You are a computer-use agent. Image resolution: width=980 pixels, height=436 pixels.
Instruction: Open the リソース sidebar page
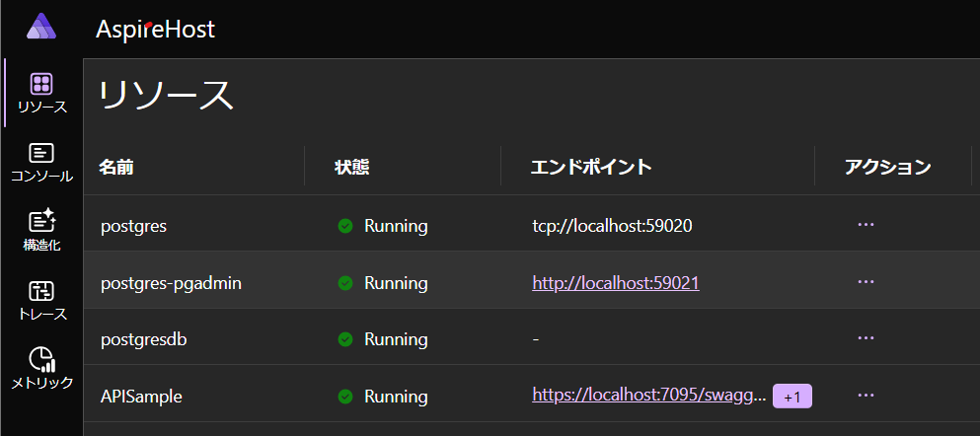pos(41,93)
